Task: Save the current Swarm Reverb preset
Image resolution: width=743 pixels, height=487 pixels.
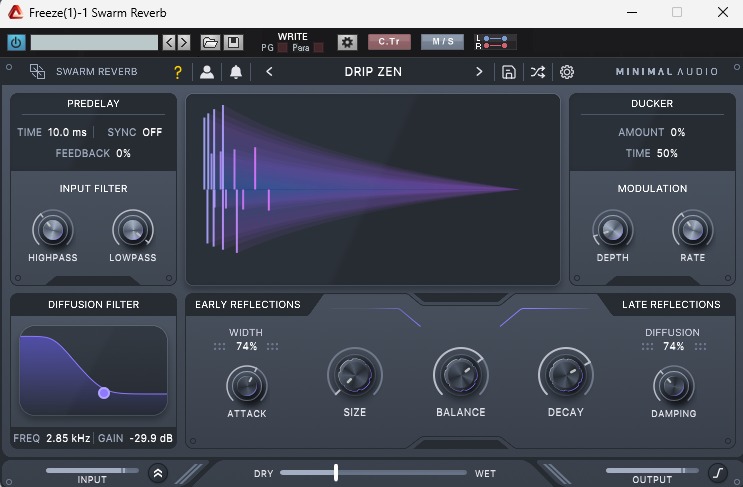Action: 508,72
